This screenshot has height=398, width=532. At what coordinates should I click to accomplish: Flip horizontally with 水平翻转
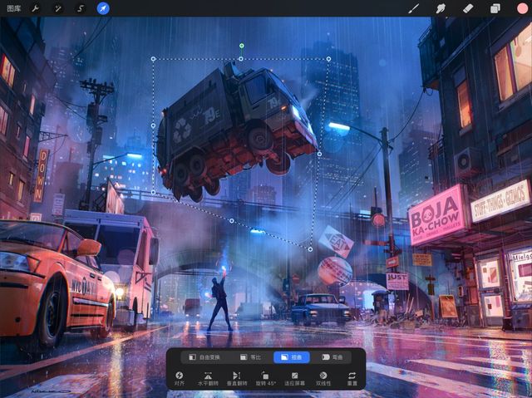[208, 379]
